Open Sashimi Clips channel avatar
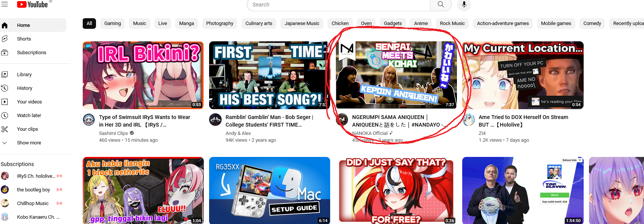The width and height of the screenshot is (644, 224). coord(89,120)
